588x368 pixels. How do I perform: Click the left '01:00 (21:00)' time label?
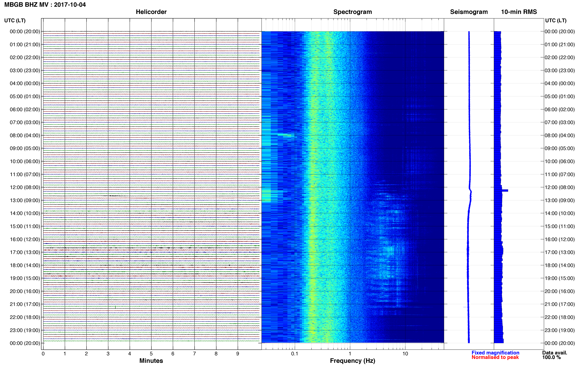click(x=25, y=45)
